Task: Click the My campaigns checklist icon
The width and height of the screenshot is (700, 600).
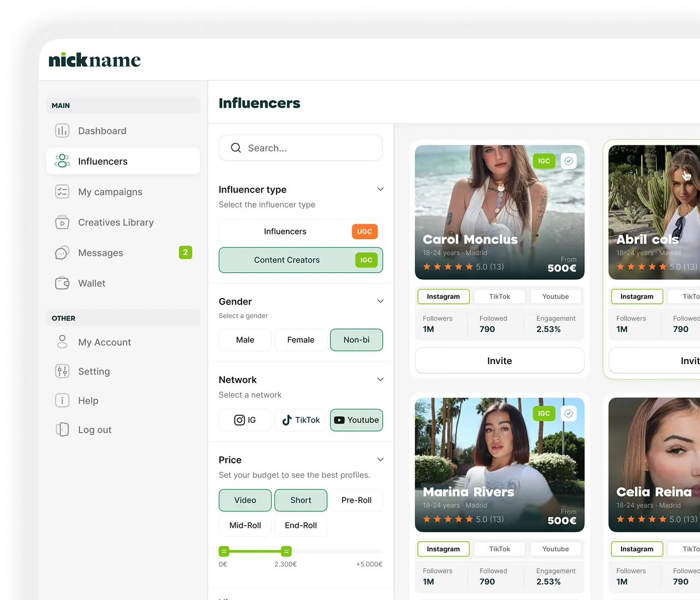Action: tap(63, 191)
